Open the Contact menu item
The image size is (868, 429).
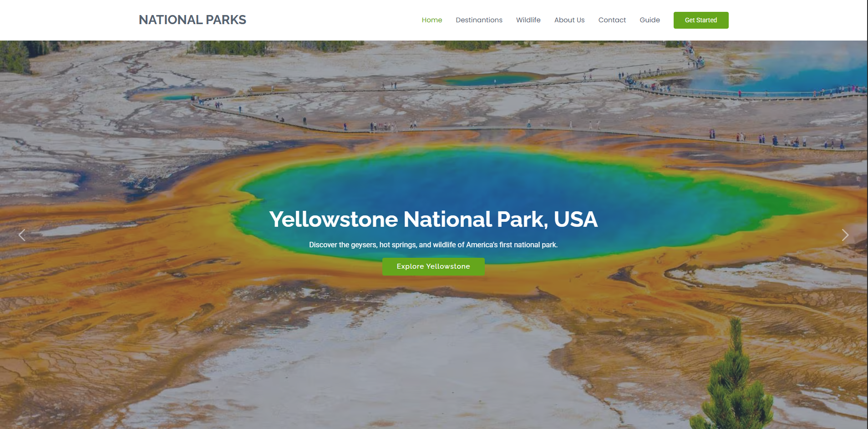click(612, 20)
